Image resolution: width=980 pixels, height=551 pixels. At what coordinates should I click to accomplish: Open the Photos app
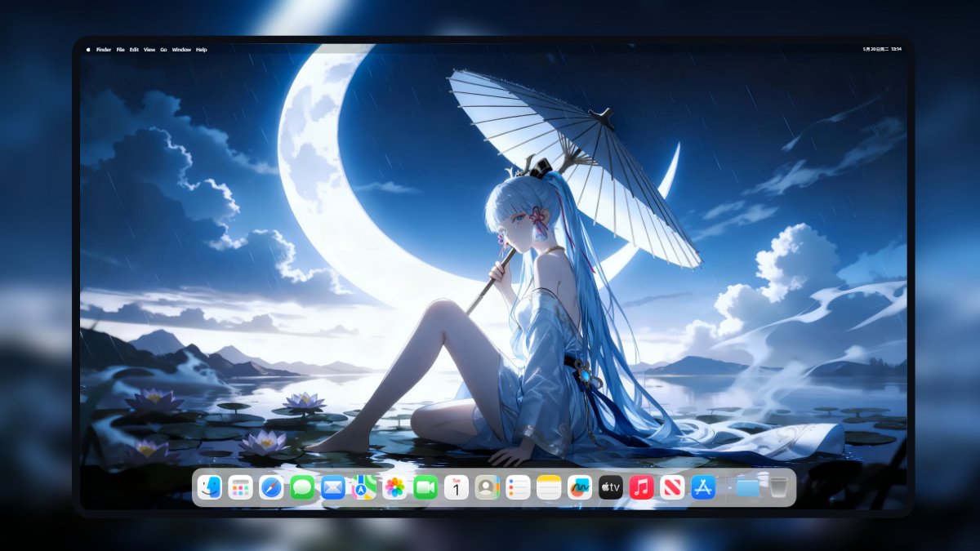[x=394, y=487]
